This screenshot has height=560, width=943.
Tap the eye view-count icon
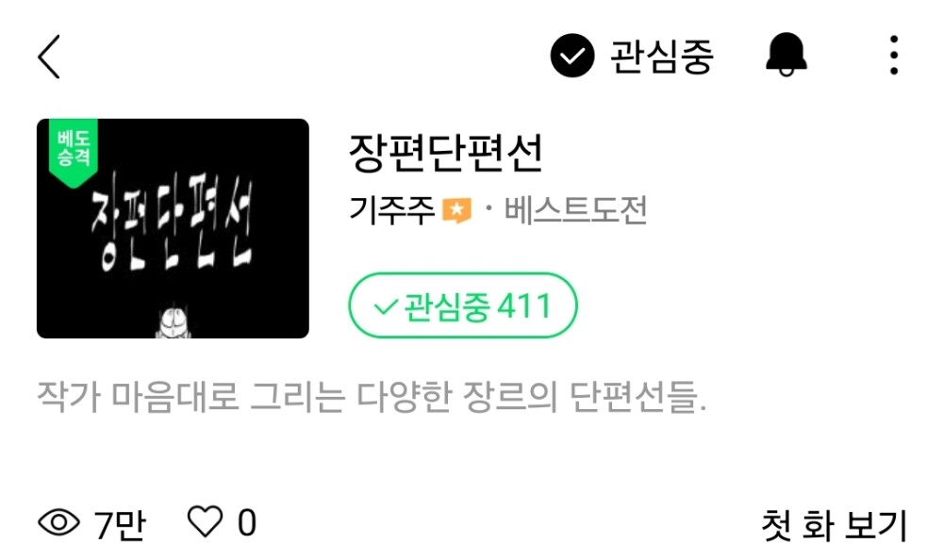click(x=58, y=522)
